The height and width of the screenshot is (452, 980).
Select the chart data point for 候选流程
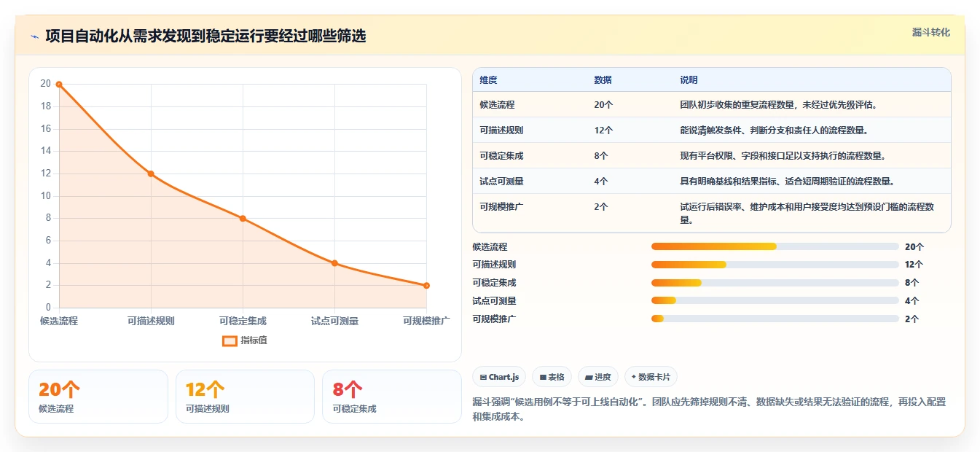point(59,85)
